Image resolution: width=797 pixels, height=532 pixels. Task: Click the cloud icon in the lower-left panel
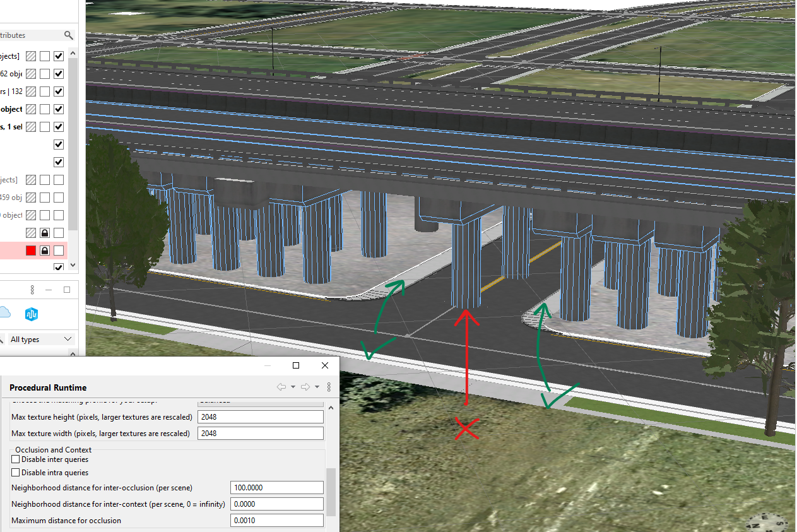pos(6,311)
